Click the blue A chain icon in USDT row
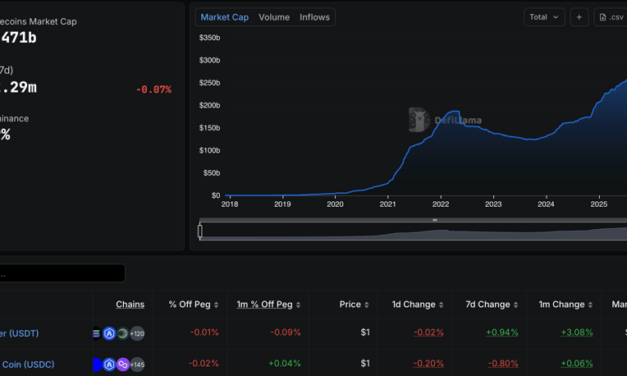Image resolution: width=627 pixels, height=376 pixels. pos(109,333)
